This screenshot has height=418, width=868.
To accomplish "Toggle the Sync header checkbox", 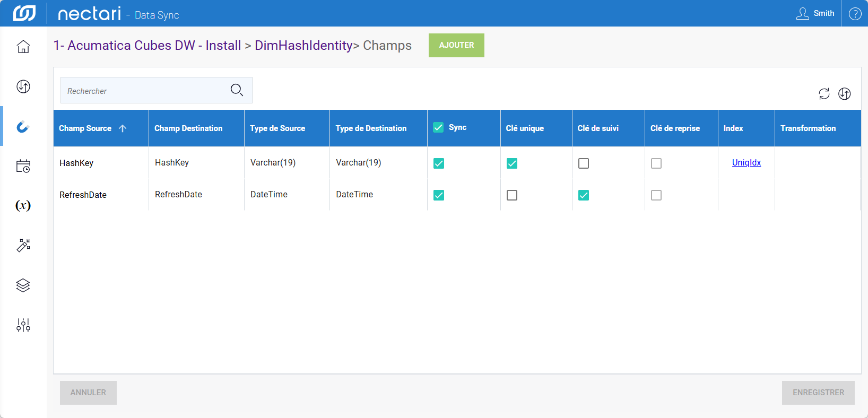I will coord(438,127).
